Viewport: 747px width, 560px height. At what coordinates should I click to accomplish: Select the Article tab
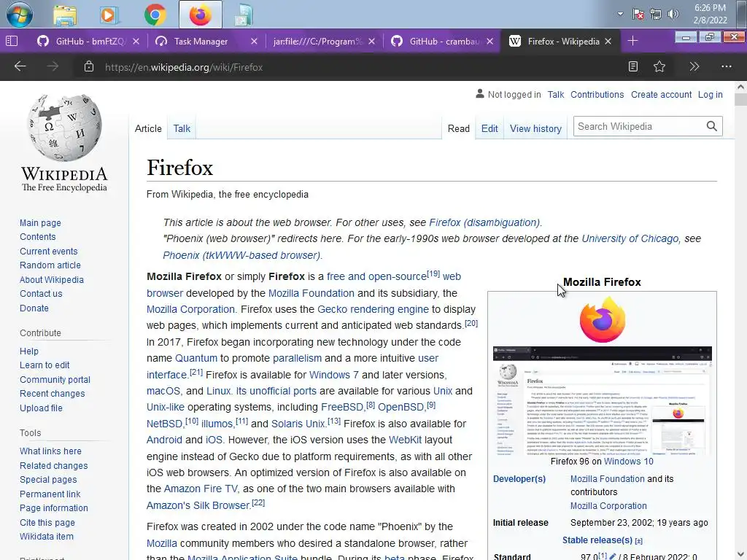(148, 128)
